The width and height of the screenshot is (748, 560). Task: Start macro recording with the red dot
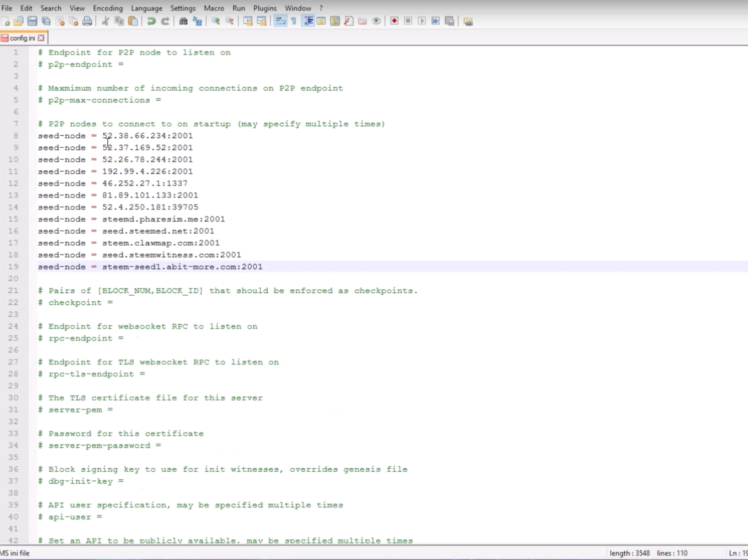point(394,21)
